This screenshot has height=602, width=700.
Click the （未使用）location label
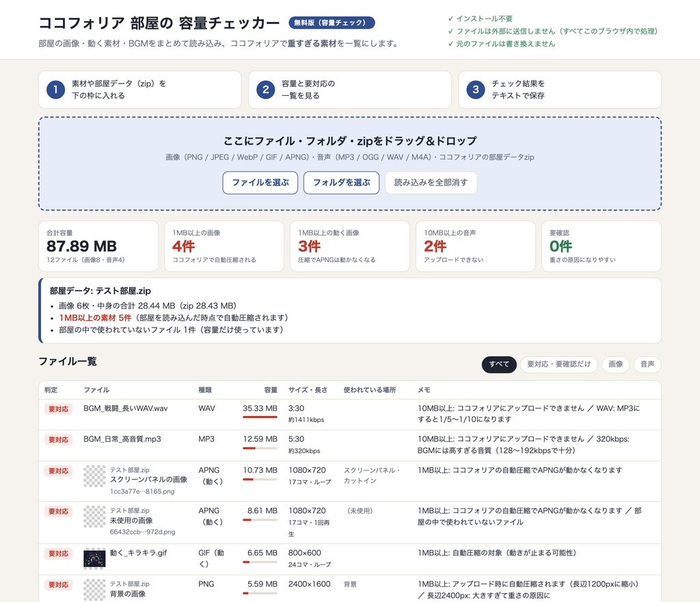360,511
